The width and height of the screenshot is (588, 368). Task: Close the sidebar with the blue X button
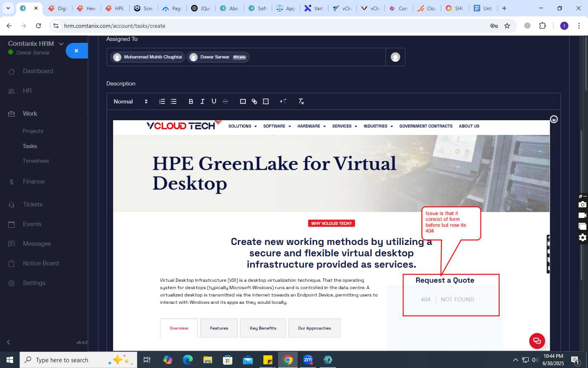[x=76, y=51]
